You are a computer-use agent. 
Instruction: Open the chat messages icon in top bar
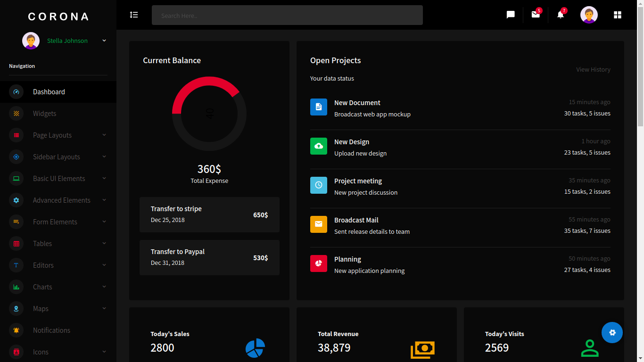coord(511,15)
